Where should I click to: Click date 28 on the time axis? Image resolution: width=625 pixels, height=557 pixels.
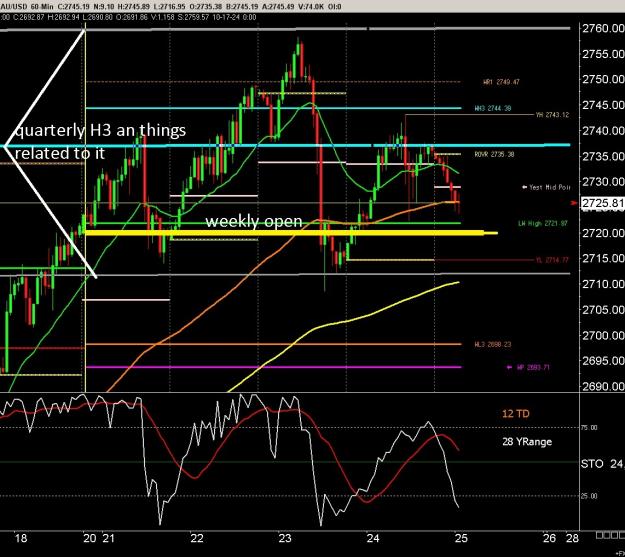tap(572, 538)
